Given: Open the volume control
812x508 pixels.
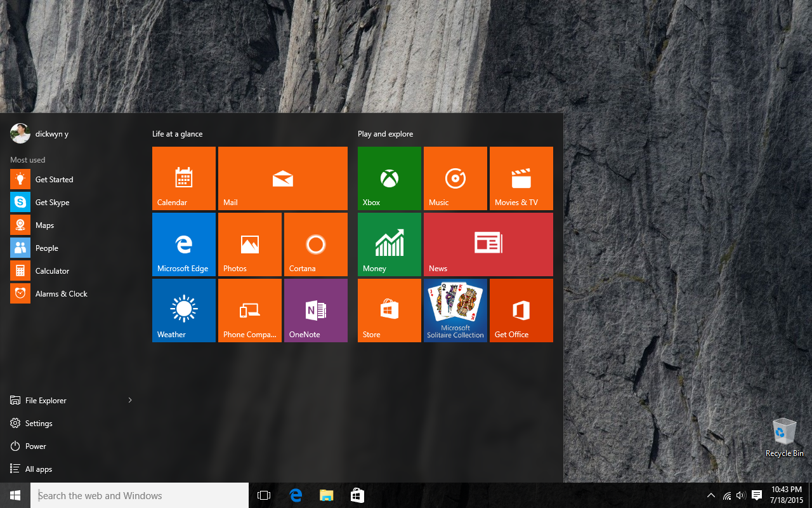Looking at the screenshot, I should click(x=741, y=495).
